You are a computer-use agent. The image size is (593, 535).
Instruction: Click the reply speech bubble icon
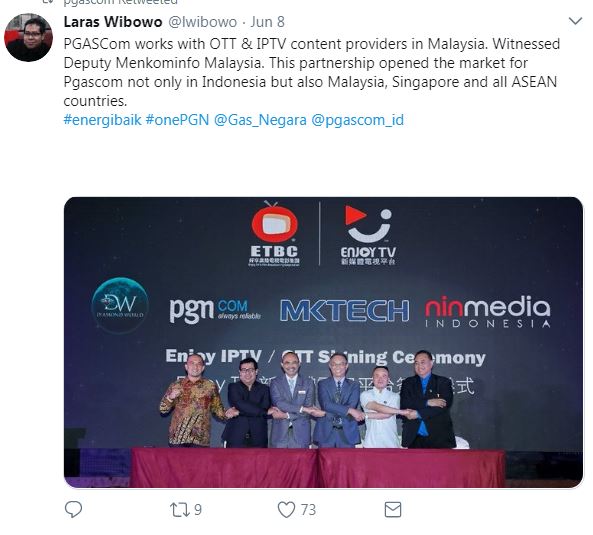coord(73,509)
